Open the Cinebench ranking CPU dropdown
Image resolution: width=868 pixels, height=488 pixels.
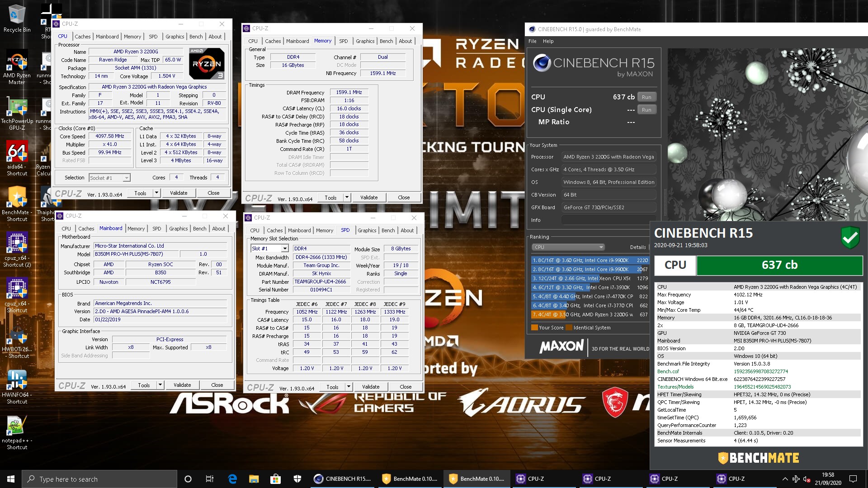tap(568, 247)
